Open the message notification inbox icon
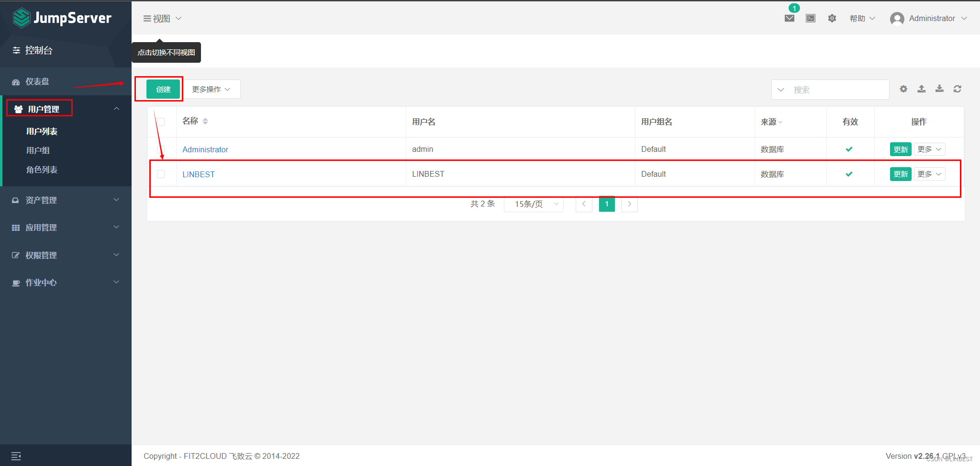This screenshot has width=980, height=466. click(x=789, y=18)
